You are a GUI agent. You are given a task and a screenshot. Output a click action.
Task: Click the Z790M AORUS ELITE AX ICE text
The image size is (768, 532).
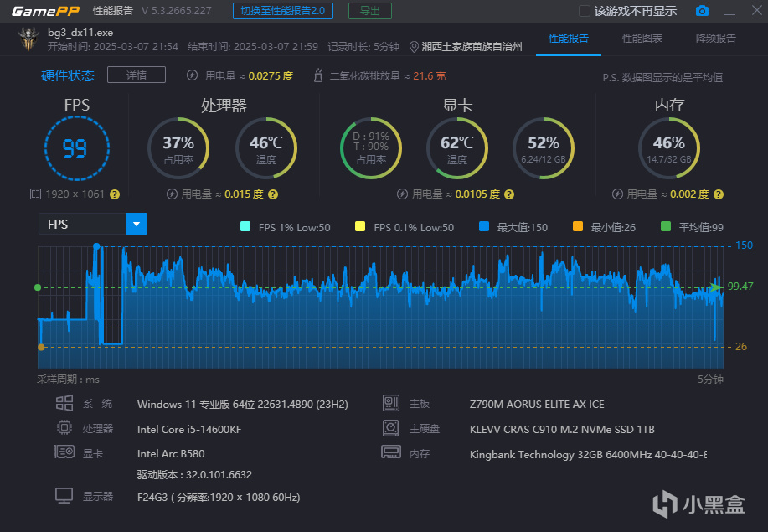(537, 404)
